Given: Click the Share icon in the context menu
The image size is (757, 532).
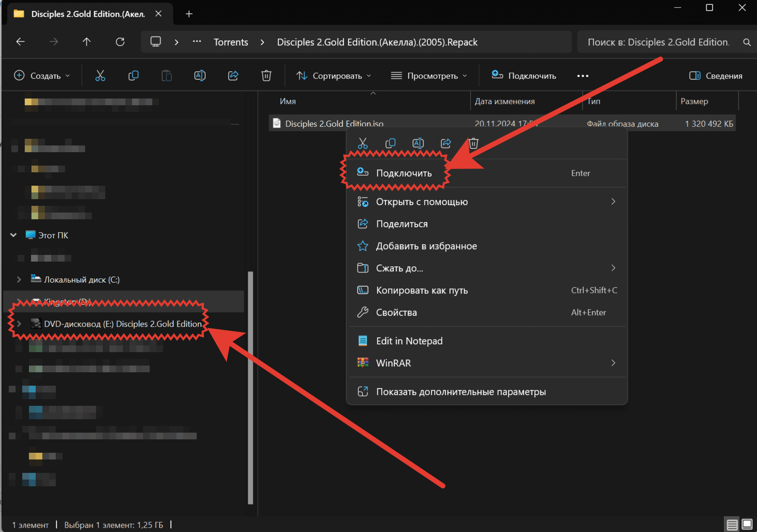Looking at the screenshot, I should (446, 143).
